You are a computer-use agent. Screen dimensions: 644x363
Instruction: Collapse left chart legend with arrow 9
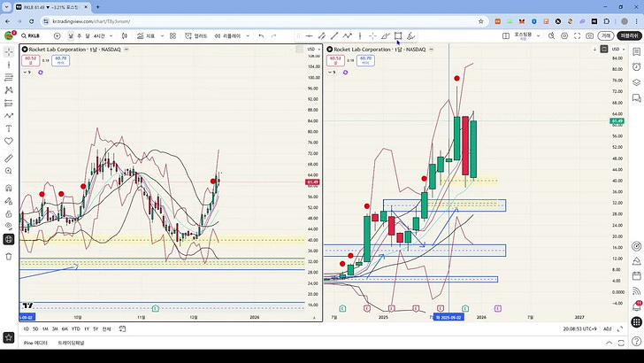point(27,73)
